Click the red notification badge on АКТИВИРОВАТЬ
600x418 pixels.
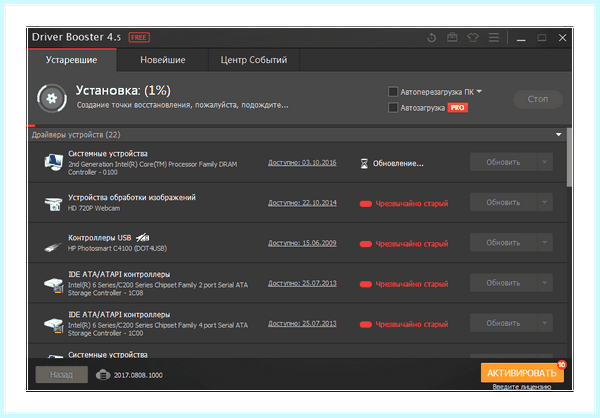(x=561, y=364)
